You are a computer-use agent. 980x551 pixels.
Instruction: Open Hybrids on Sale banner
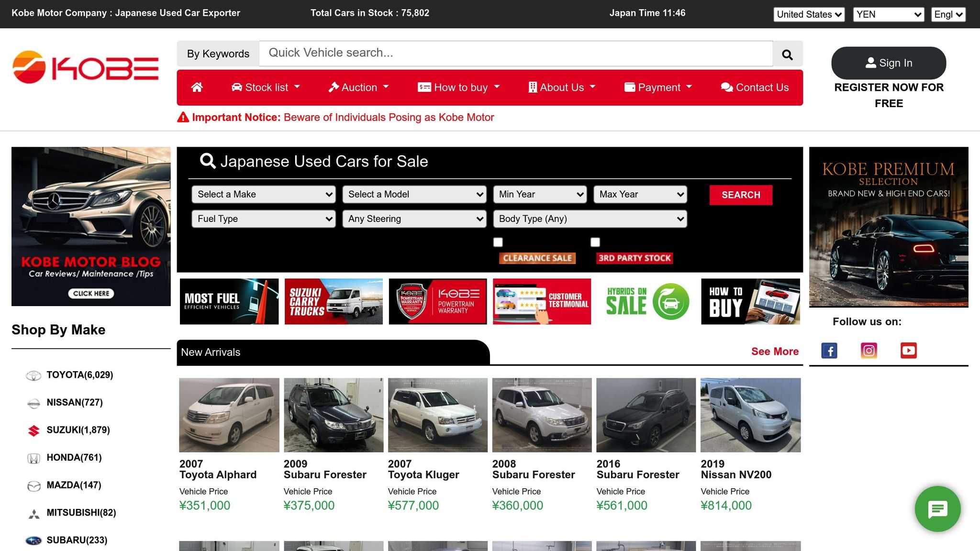click(646, 301)
